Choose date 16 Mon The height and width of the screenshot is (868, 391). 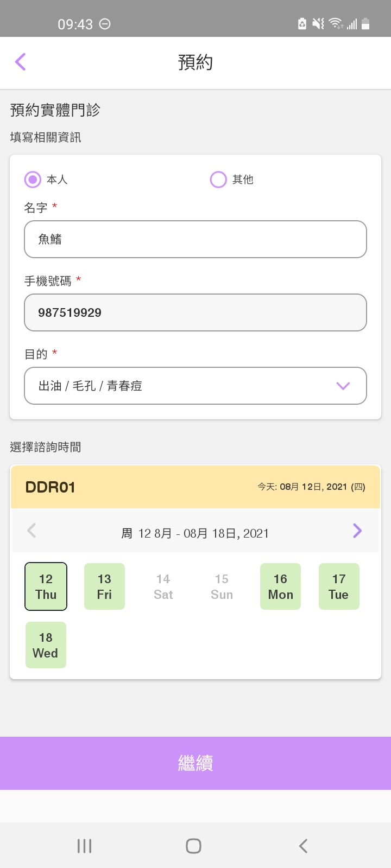(x=280, y=586)
